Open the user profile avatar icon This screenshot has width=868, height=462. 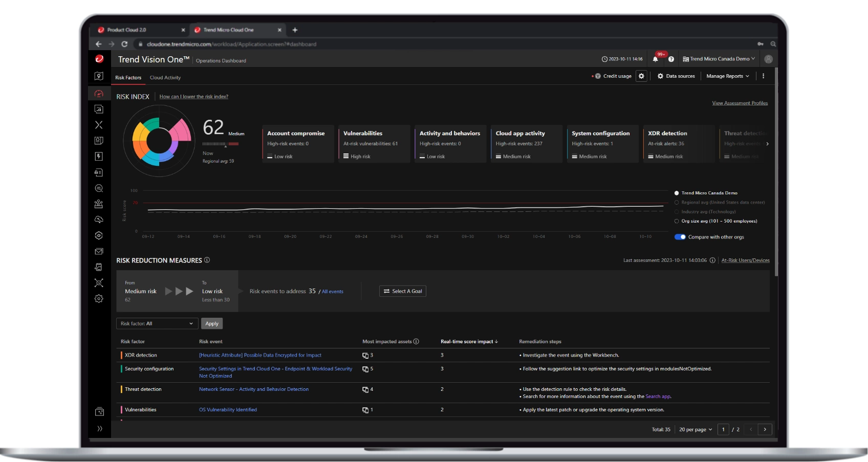pyautogui.click(x=768, y=59)
